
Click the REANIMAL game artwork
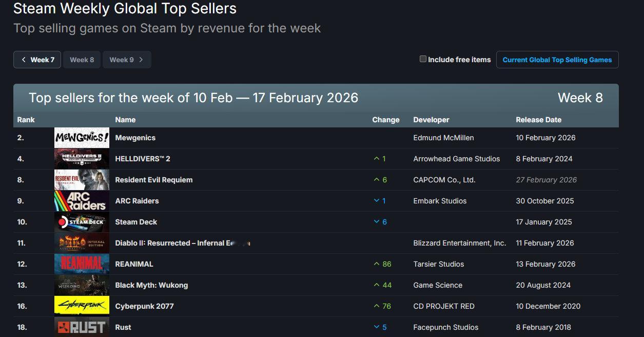point(82,264)
